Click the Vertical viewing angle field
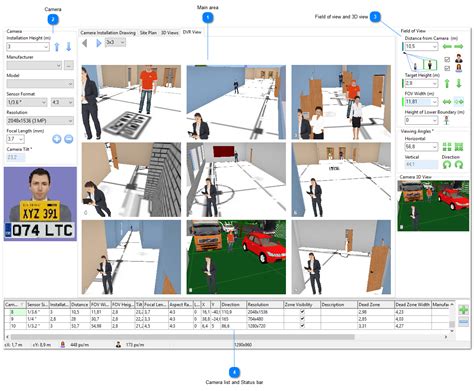The image size is (474, 391). pos(421,164)
